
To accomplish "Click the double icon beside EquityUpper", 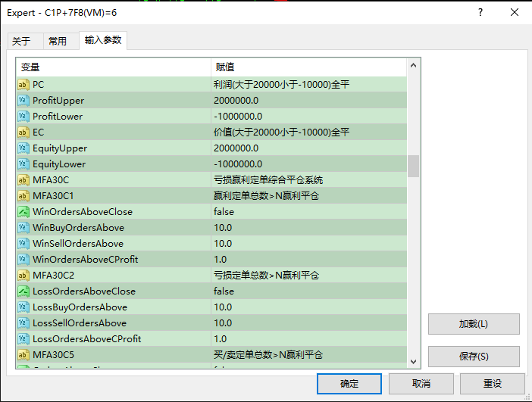I will coord(23,148).
